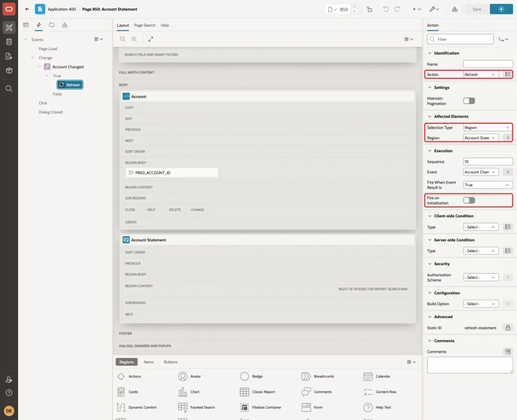Switch to the Layout tab
This screenshot has height=420, width=517.
123,25
